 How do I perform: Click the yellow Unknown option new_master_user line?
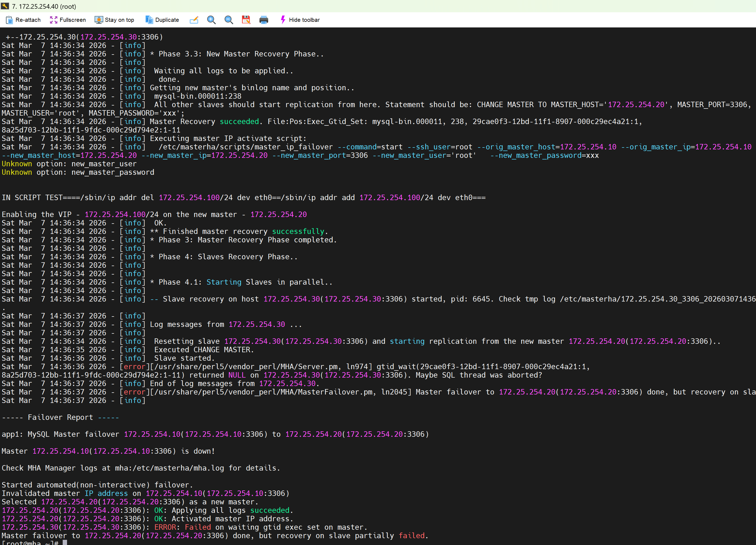click(x=69, y=164)
